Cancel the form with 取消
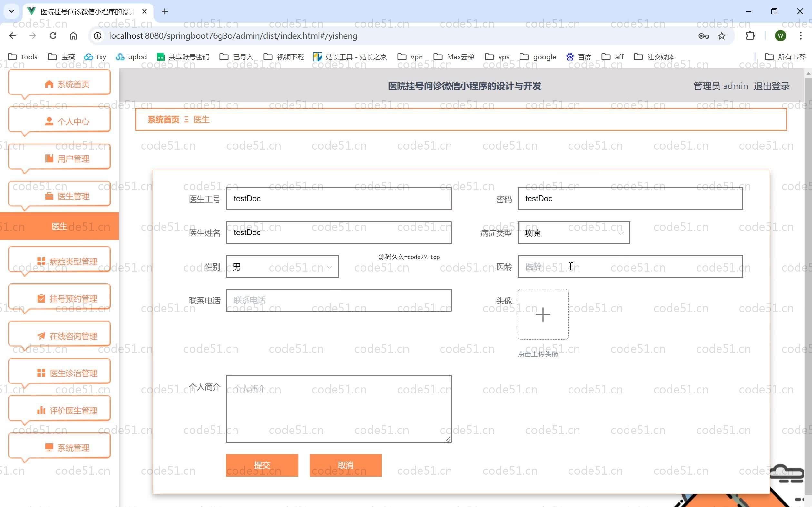The height and width of the screenshot is (507, 812). coord(345,465)
